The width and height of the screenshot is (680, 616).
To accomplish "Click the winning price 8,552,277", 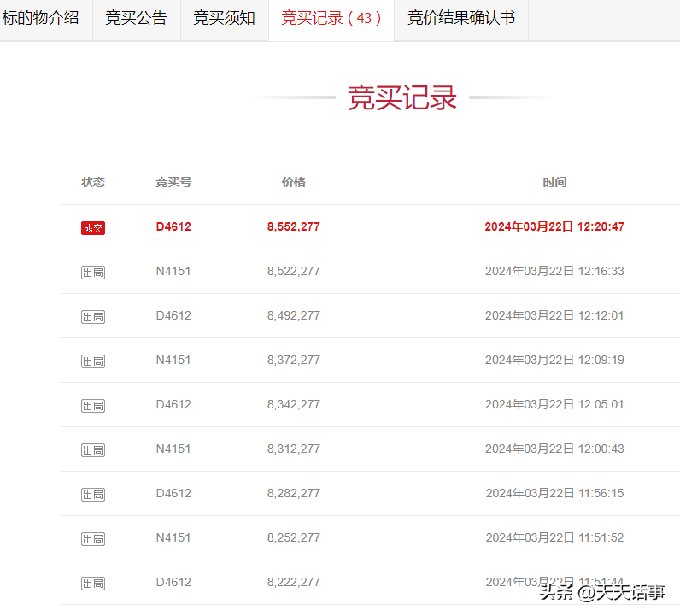I will tap(293, 227).
